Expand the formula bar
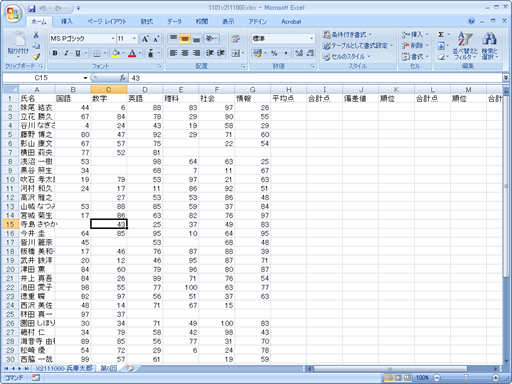Screen dimensions: 512x384 click(506, 78)
